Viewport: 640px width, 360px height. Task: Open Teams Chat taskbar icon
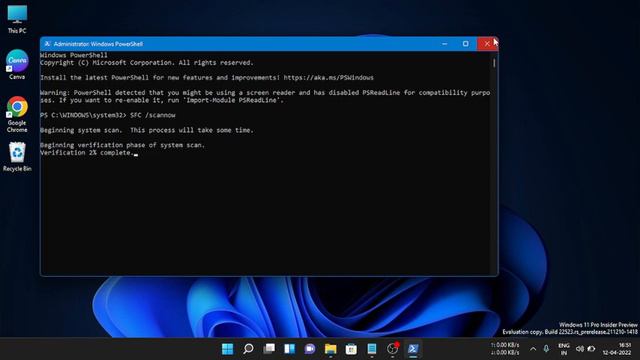[310, 349]
